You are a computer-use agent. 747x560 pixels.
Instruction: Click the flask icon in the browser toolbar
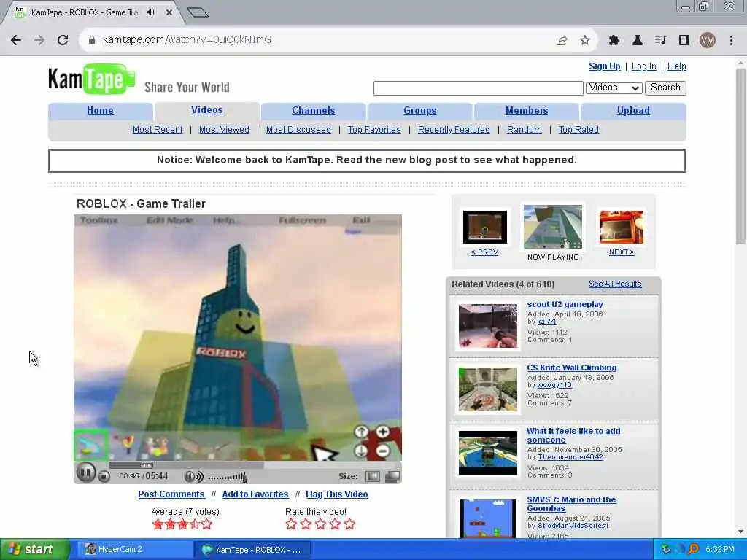point(637,41)
